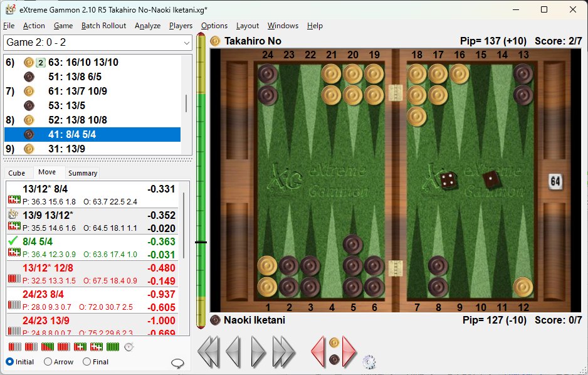Screen dimensions: 588x375
Task: Select analysis entry 24/23 8/4
Action: click(93, 300)
